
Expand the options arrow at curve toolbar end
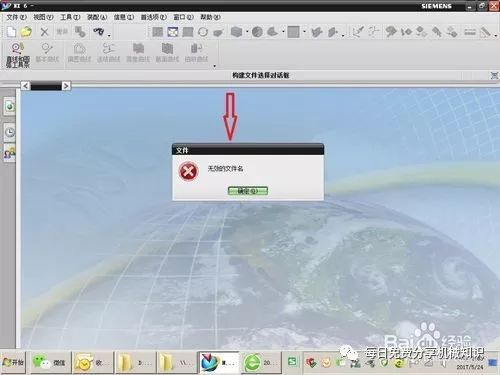(214, 66)
